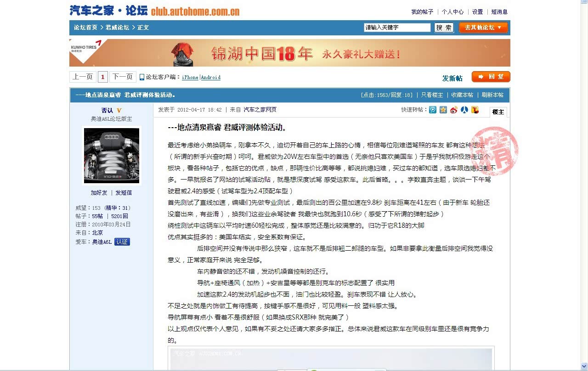Image resolution: width=588 pixels, height=371 pixels.
Task: Click the 汽车之家·论坛 logo
Action: (108, 11)
